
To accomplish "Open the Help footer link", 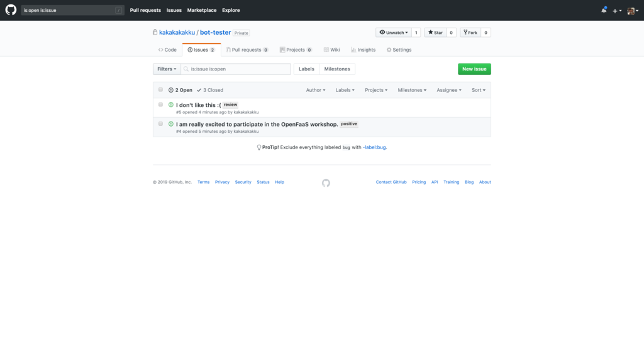I will pos(279,182).
